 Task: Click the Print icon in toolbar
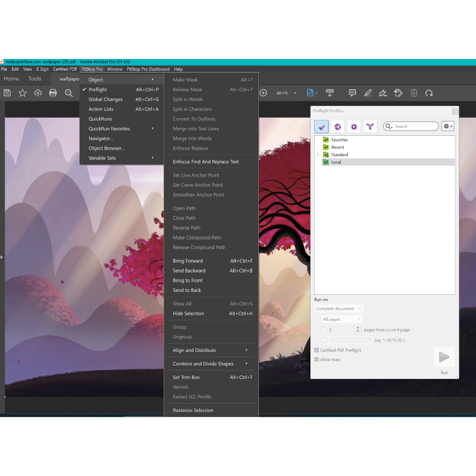coord(53,93)
